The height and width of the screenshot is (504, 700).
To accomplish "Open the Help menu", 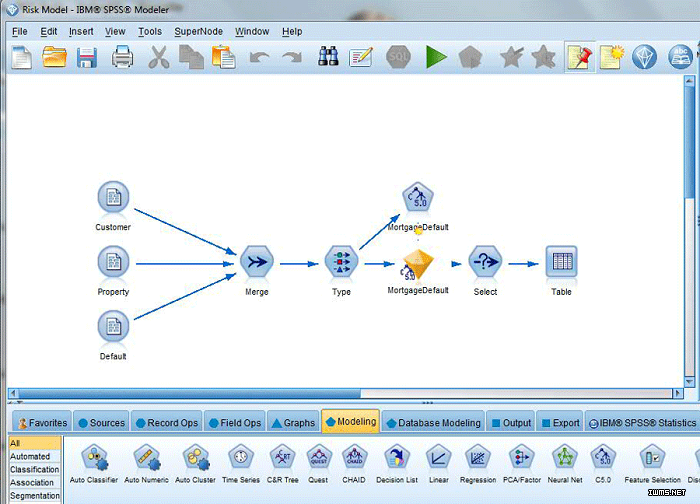I will click(x=292, y=32).
